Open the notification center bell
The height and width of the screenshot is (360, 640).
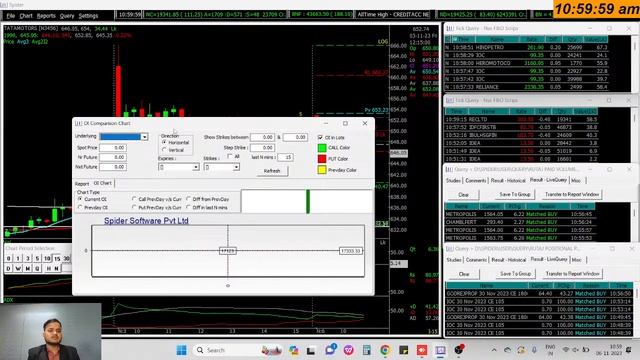629,350
